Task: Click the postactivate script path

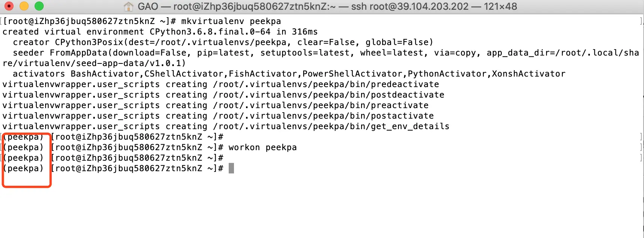Action: tap(324, 116)
